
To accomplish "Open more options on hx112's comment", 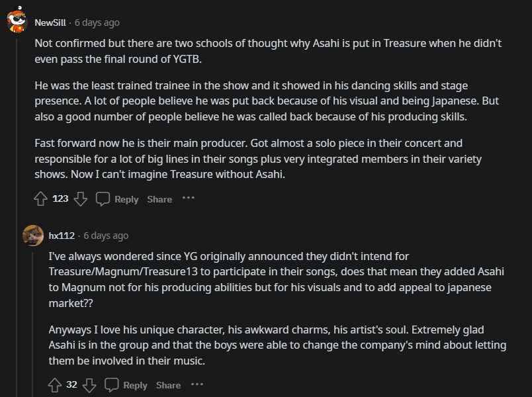I will pyautogui.click(x=197, y=384).
